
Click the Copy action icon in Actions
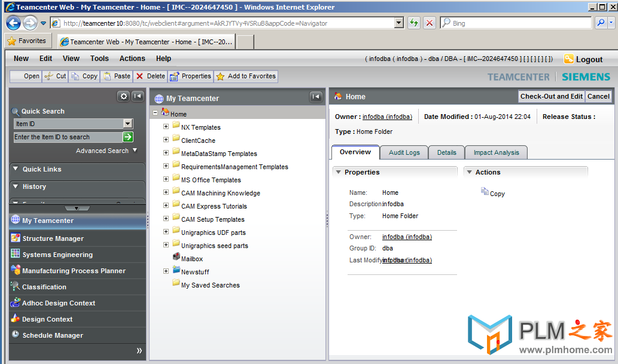click(x=485, y=191)
